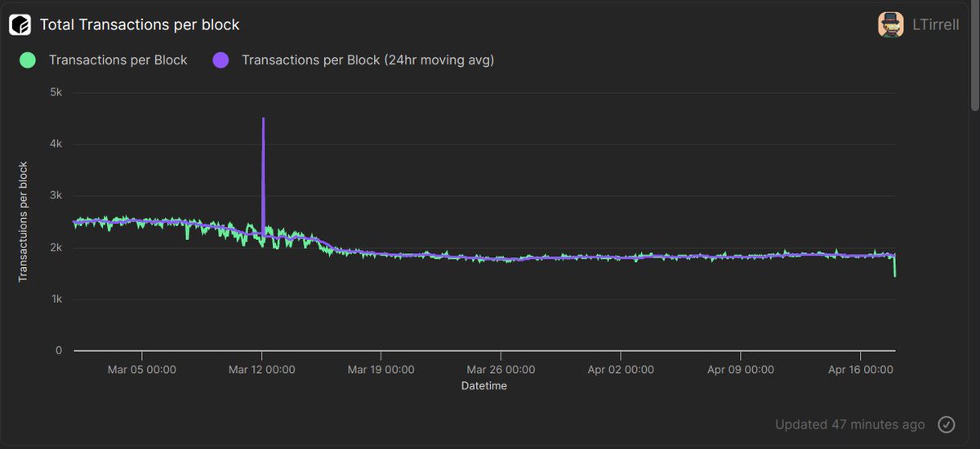This screenshot has width=980, height=449.
Task: Click the verified checkmark next to update time
Action: pos(947,425)
